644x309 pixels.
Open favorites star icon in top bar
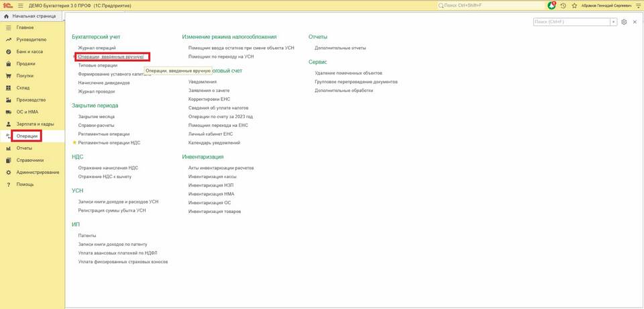[x=573, y=5]
